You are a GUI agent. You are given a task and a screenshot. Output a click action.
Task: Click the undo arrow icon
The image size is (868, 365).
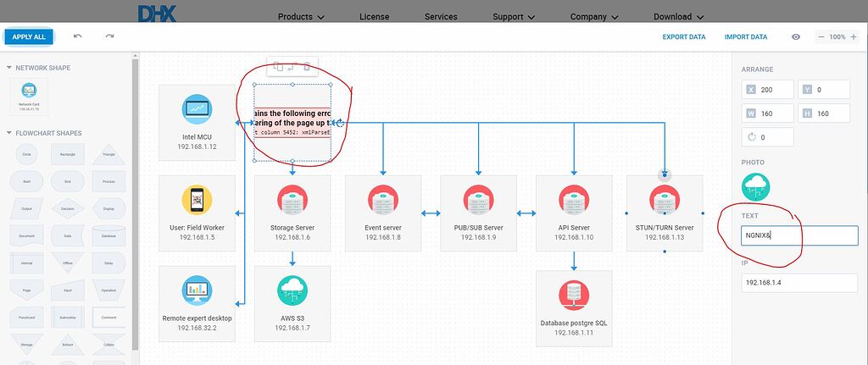coord(78,36)
